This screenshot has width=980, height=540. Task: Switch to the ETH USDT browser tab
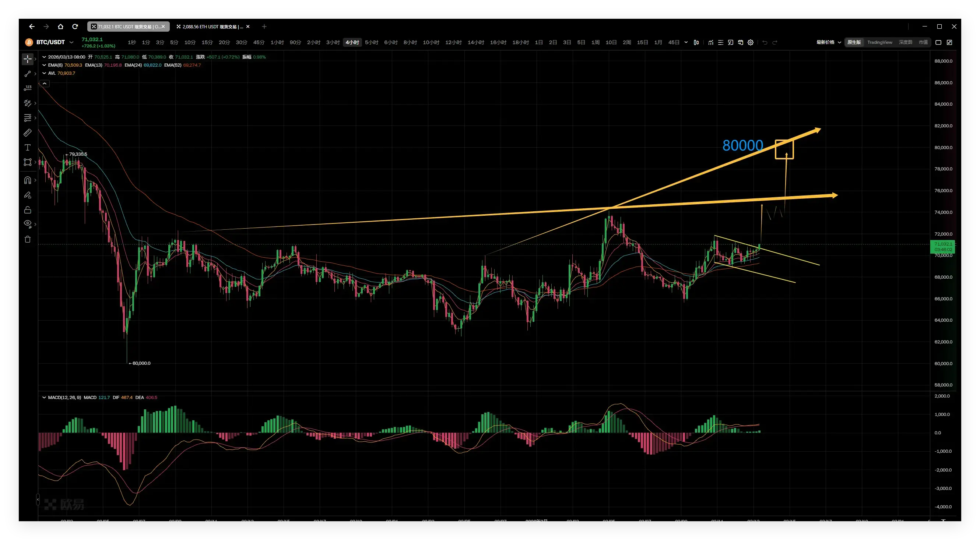[211, 27]
